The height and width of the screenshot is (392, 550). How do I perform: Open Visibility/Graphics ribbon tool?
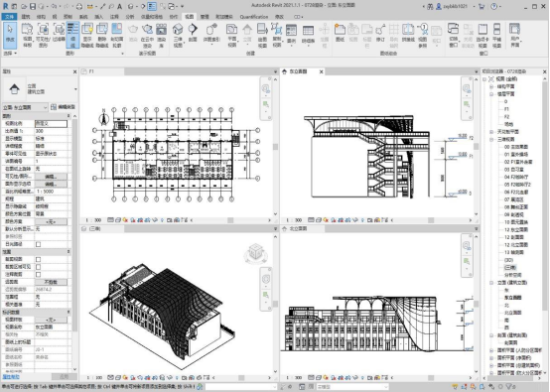tap(43, 34)
